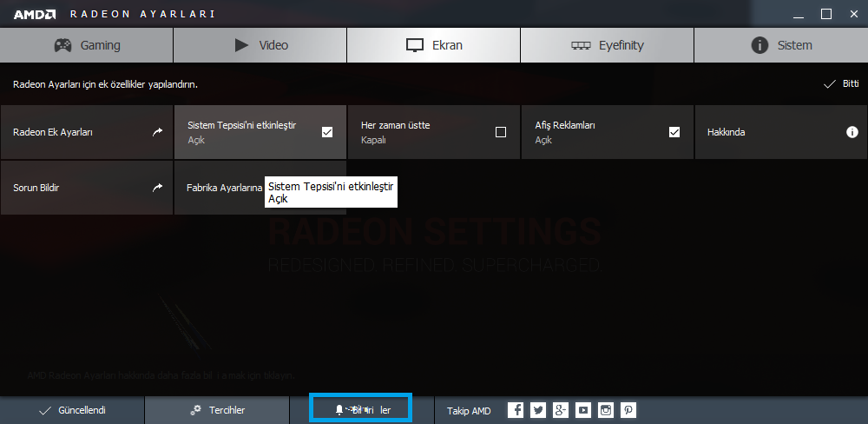Open Radeon Ek Ayarları tile
Screen dimensions: 868x424
coord(87,132)
